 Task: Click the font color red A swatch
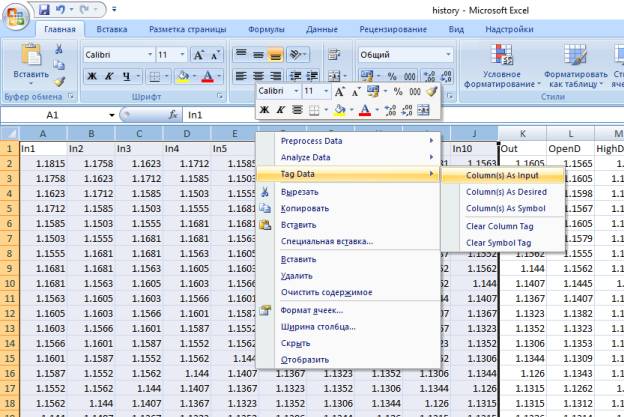(x=207, y=76)
